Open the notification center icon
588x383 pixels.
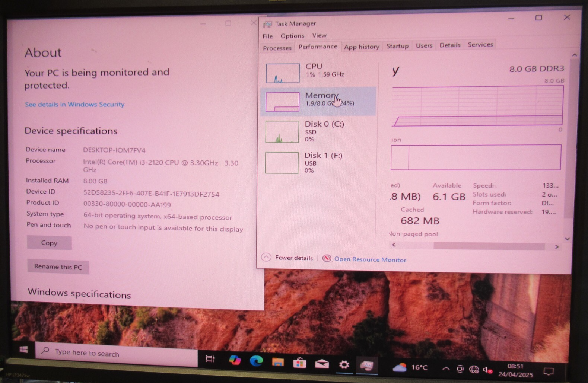tap(548, 371)
